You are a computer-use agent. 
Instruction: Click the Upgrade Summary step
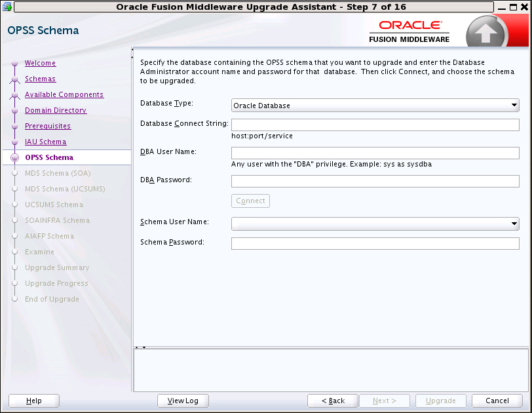(57, 267)
